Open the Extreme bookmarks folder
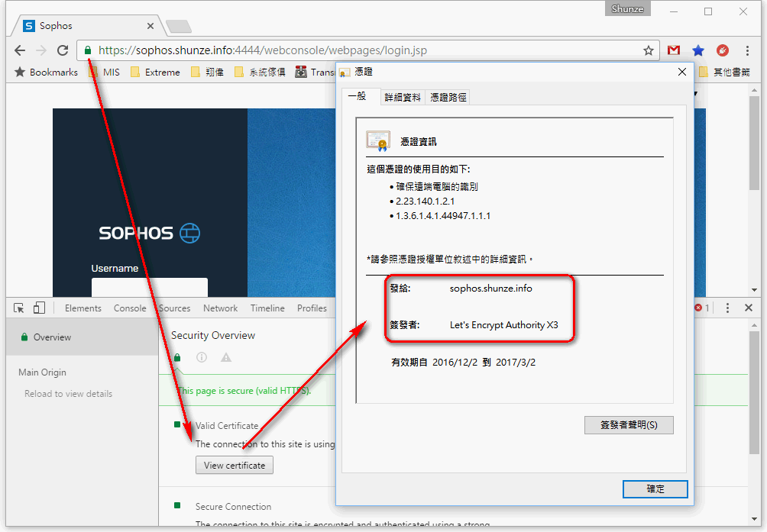Viewport: 767px width, 532px height. (156, 73)
